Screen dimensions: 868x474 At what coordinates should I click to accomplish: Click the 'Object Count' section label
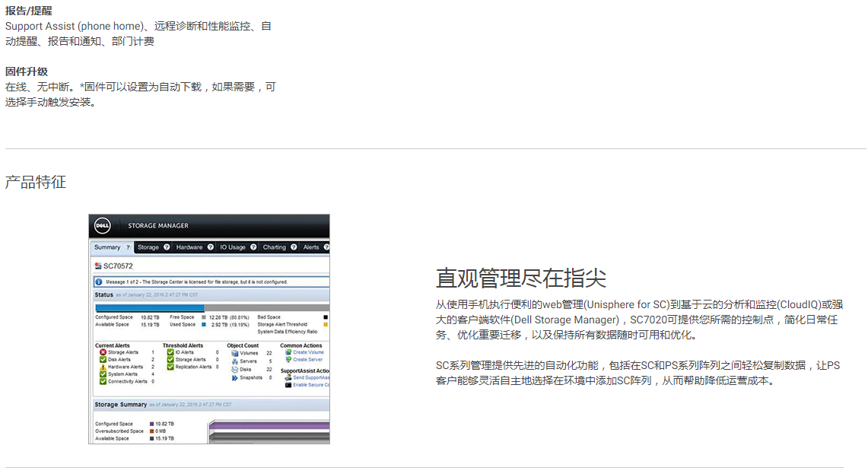pos(243,345)
